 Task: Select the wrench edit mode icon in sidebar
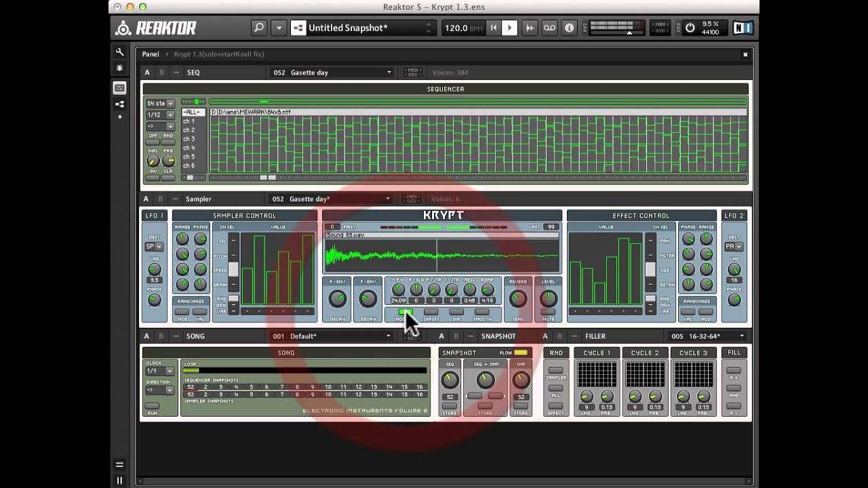coord(120,52)
